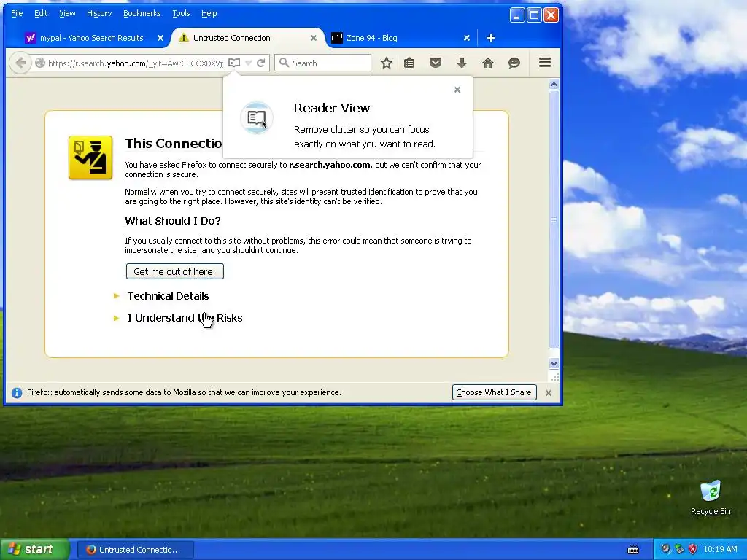Bookmark this page with the star icon
This screenshot has width=747, height=560.
point(387,63)
